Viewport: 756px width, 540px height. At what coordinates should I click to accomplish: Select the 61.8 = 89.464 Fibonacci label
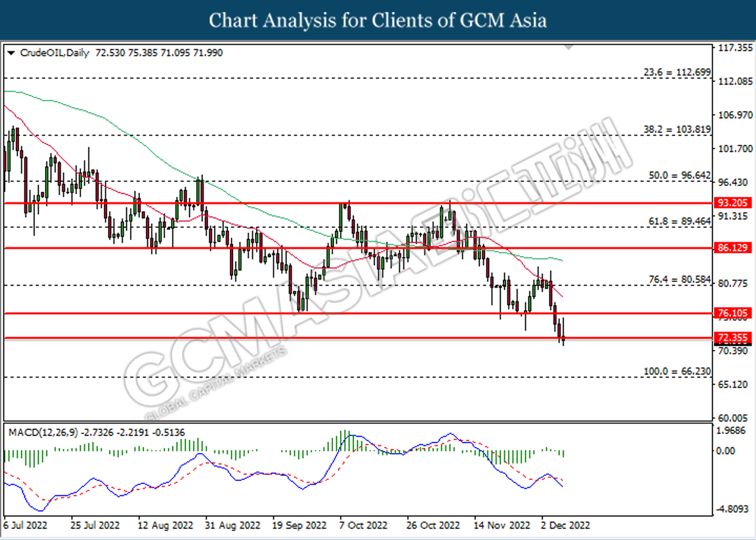[679, 221]
